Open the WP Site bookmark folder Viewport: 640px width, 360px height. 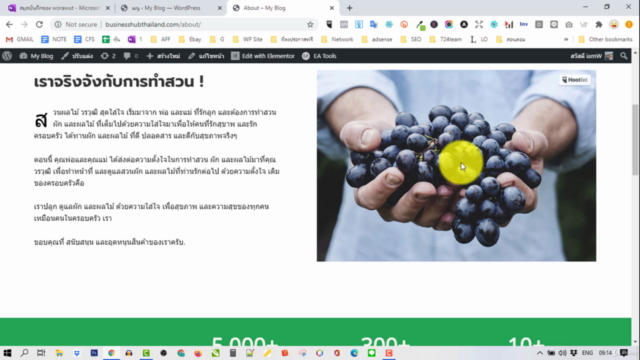248,39
